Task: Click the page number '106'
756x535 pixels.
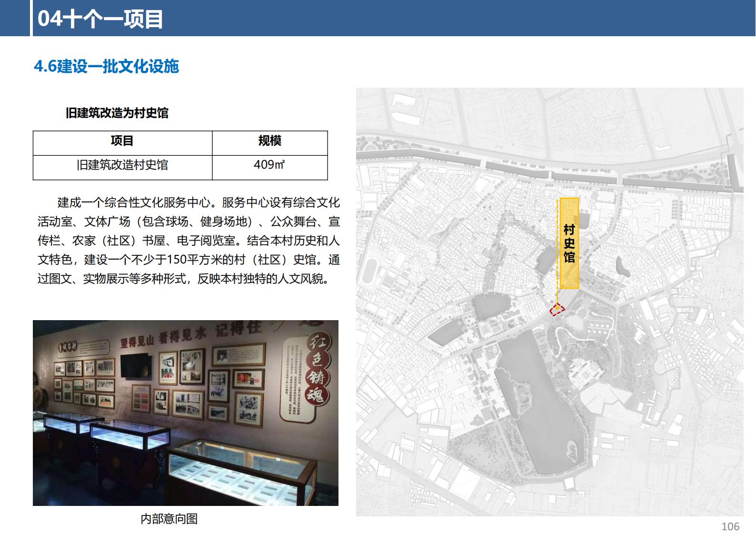Action: (730, 526)
